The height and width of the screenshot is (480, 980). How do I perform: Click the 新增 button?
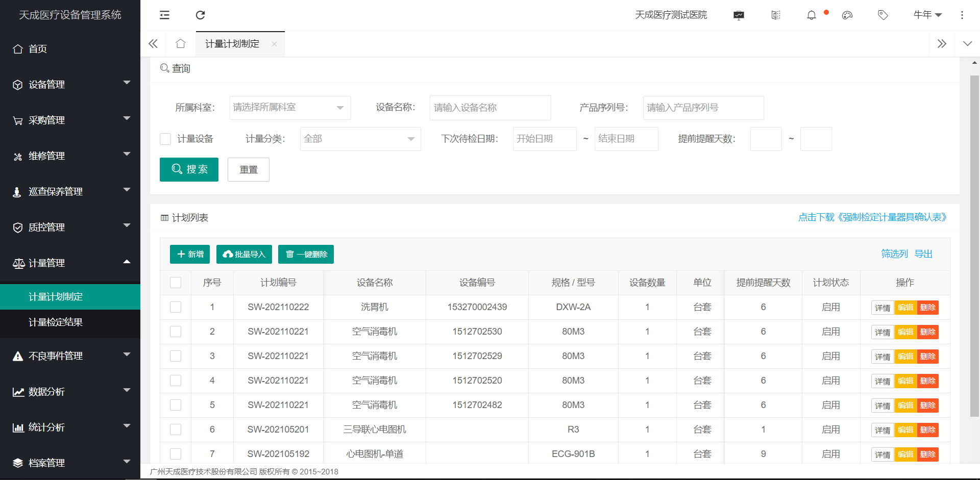coord(190,255)
